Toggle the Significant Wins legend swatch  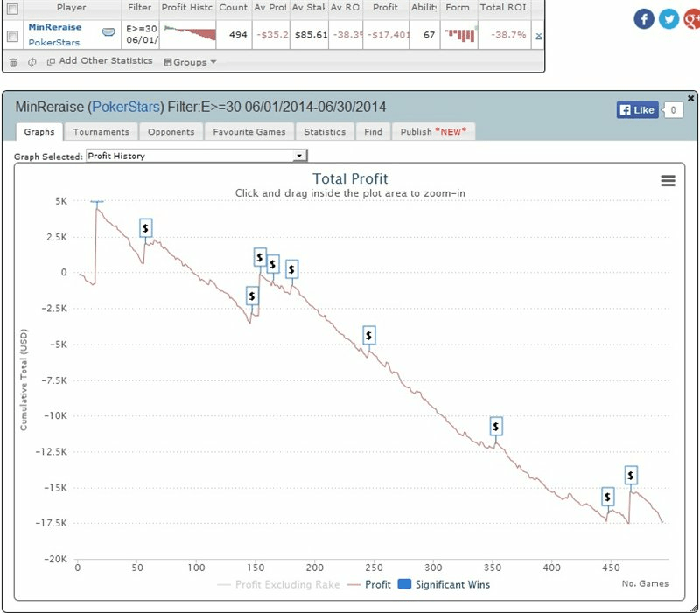pyautogui.click(x=404, y=584)
